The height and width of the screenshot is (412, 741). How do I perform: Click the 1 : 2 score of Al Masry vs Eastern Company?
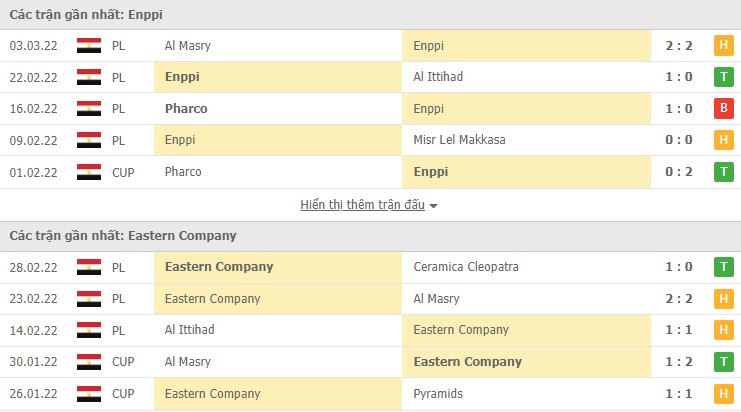[x=677, y=362]
